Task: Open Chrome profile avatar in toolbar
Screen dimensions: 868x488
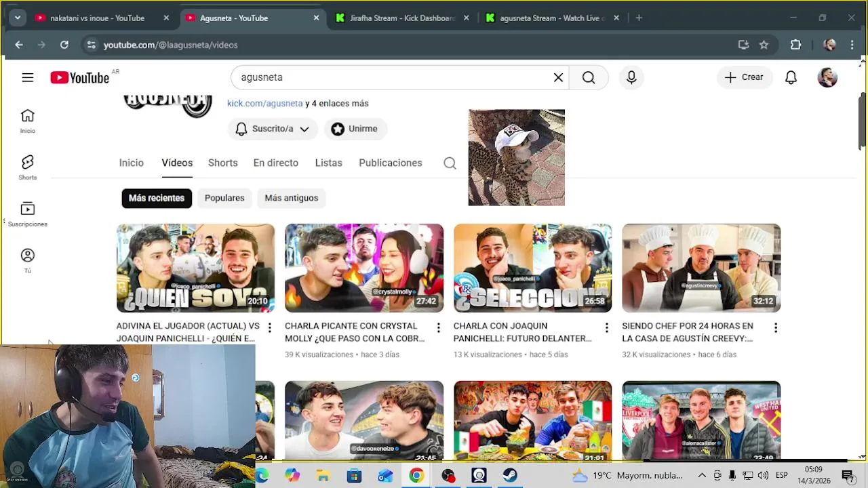Action: [829, 45]
